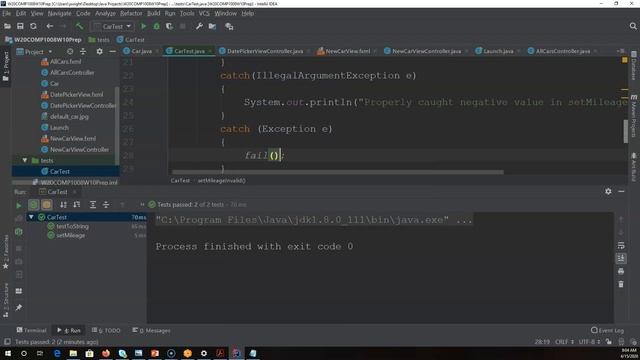
Task: Debug CarTest with the bug icon
Action: (156, 27)
